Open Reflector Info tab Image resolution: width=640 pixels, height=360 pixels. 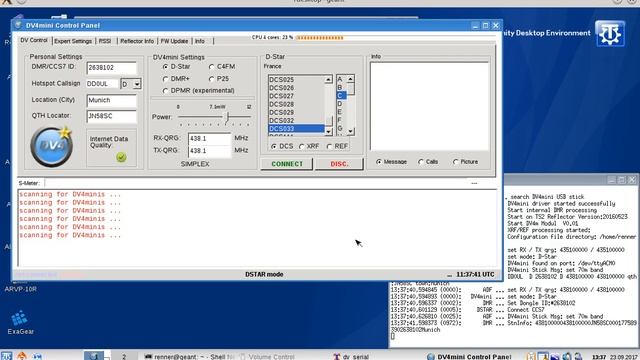tap(137, 41)
